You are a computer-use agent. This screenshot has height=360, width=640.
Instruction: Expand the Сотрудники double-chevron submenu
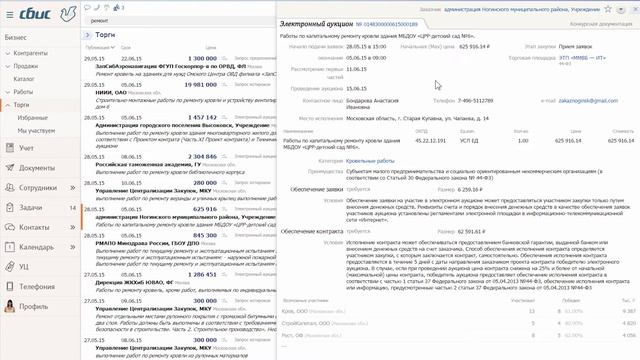(x=73, y=187)
